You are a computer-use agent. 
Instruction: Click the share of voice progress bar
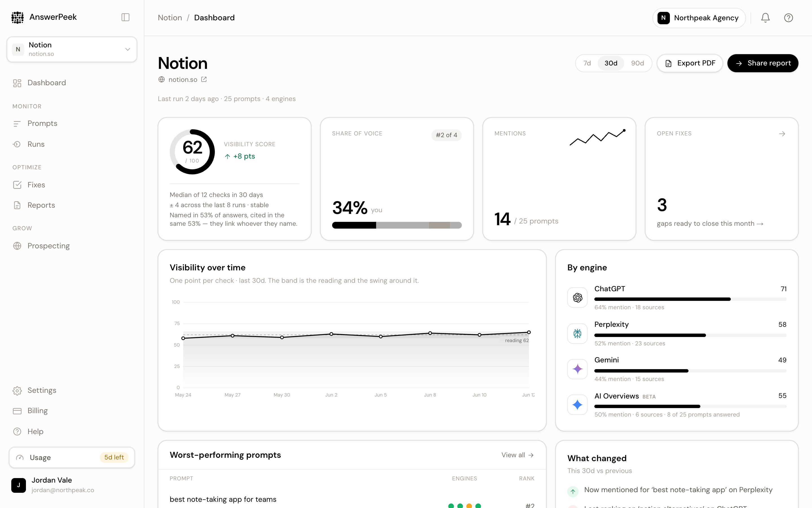[x=397, y=225]
